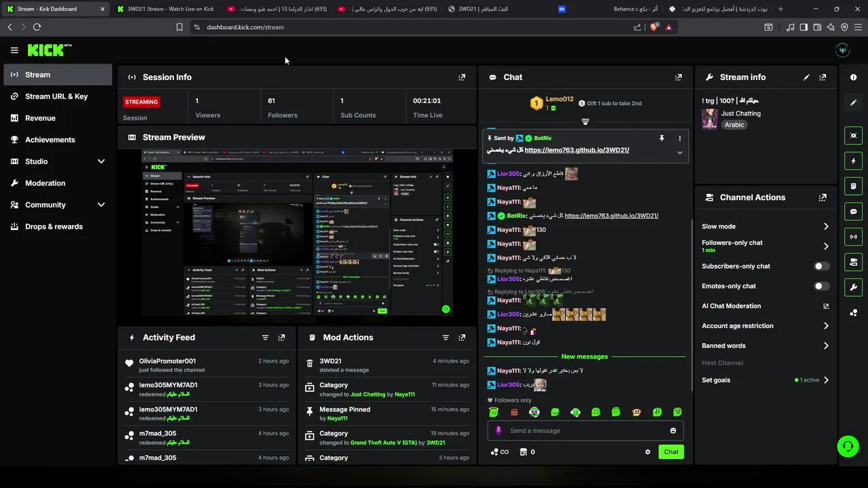868x488 pixels.
Task: Open Slow mode options
Action: coord(766,226)
